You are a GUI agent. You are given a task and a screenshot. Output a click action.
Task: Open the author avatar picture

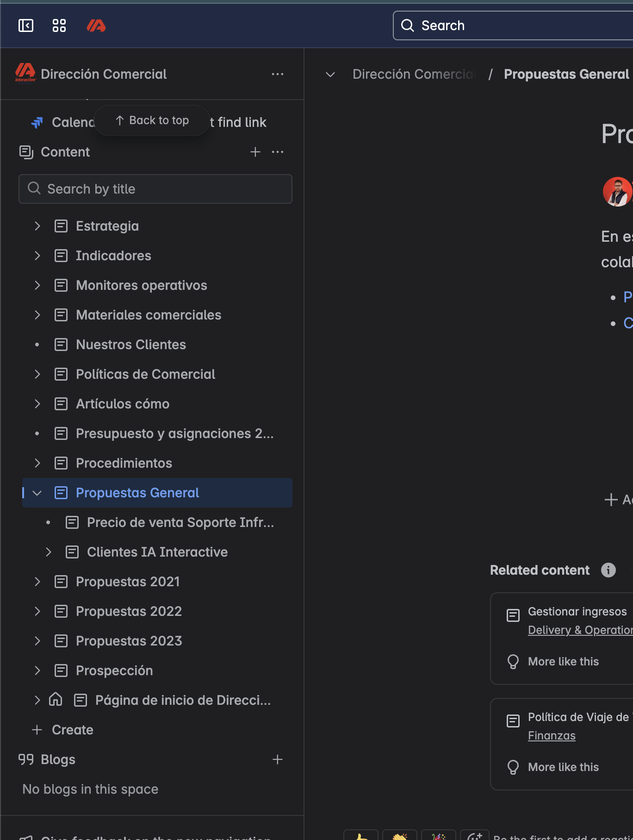618,192
